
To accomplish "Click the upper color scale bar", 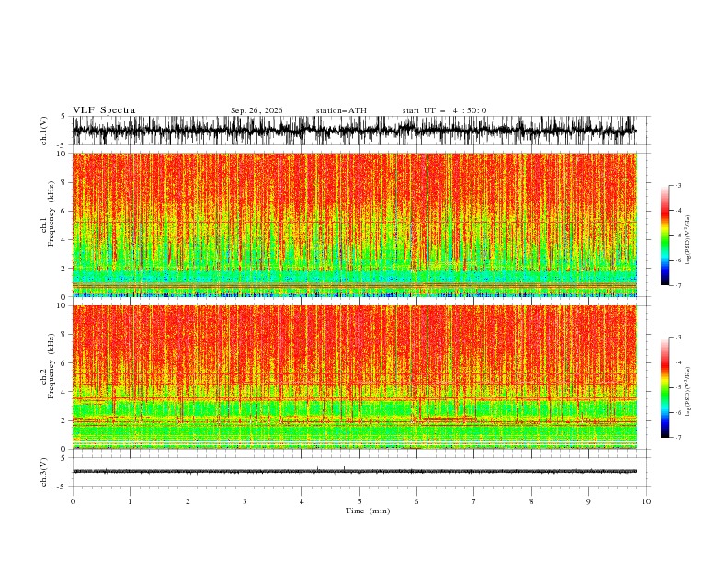I will [x=665, y=236].
